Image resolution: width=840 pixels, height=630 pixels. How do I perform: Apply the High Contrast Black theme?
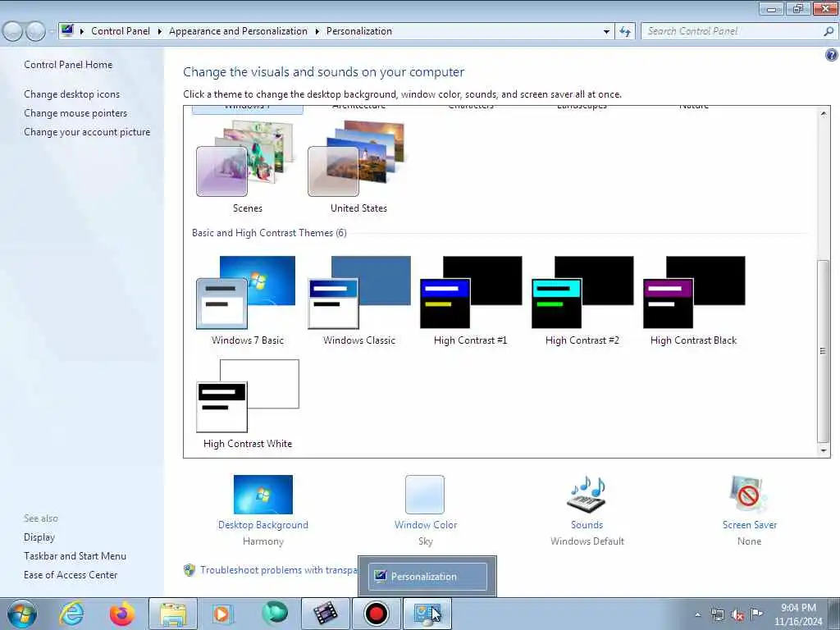[x=693, y=300]
